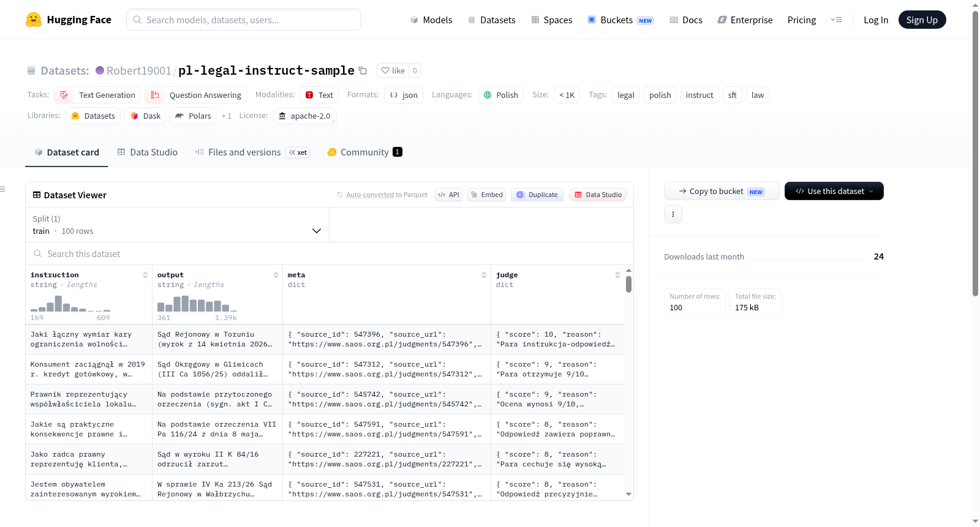Open the Use this dataset dropdown

tap(834, 191)
